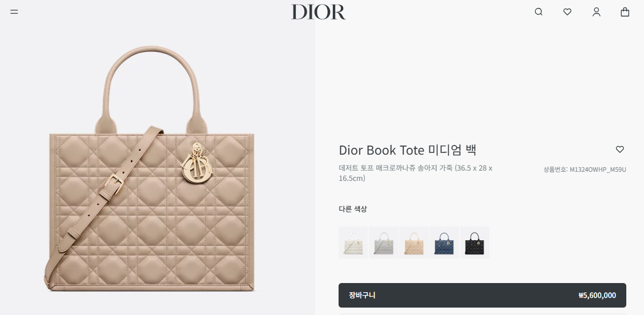Select the black bag color option
Screen dimensions: 644x315
(x=475, y=243)
